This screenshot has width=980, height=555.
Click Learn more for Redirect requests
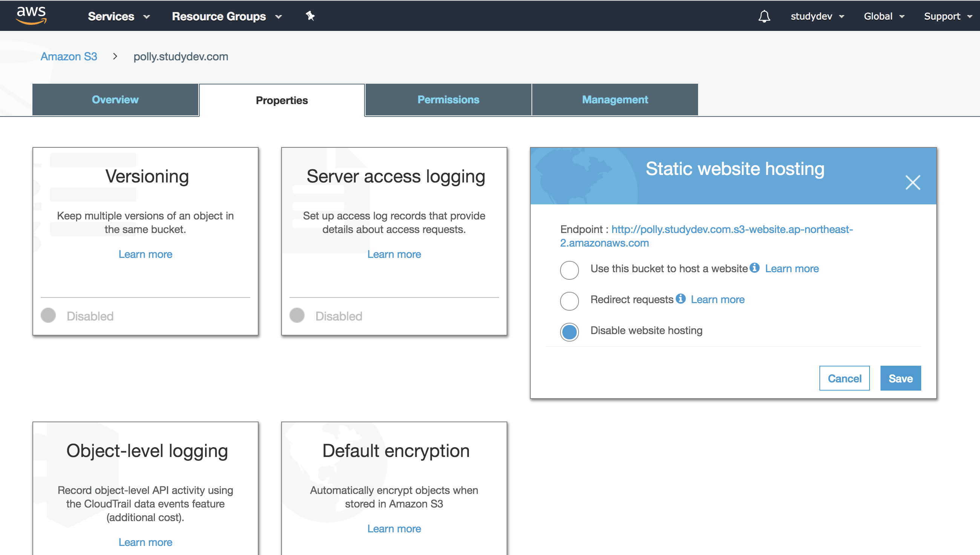tap(717, 299)
